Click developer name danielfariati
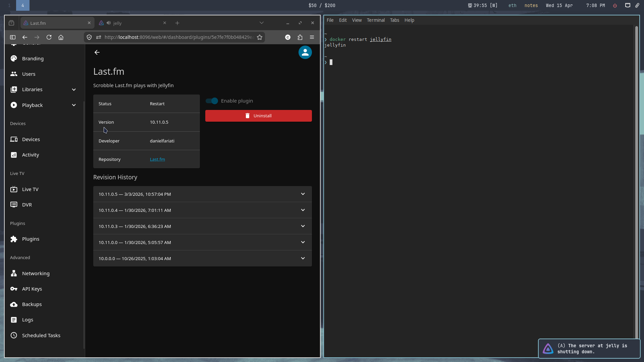The width and height of the screenshot is (644, 362). tap(162, 141)
